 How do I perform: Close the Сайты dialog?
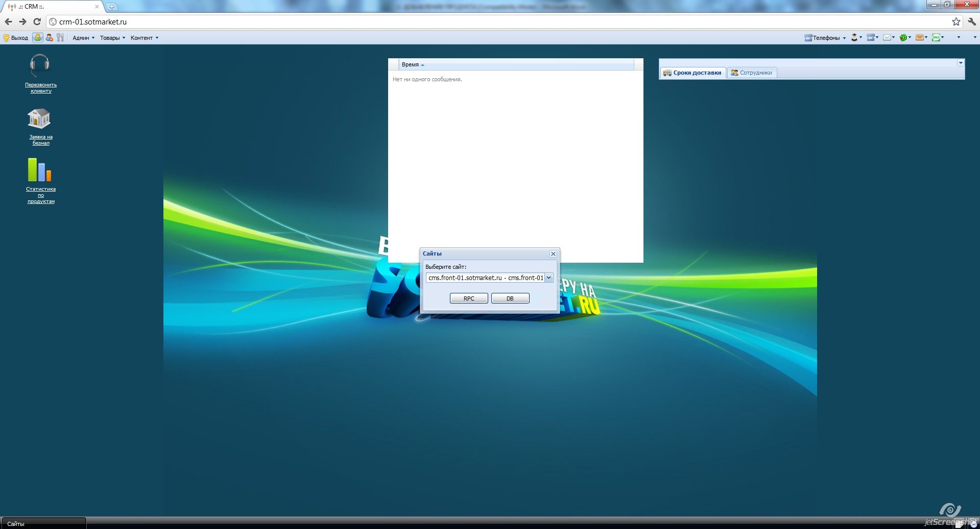click(x=553, y=254)
